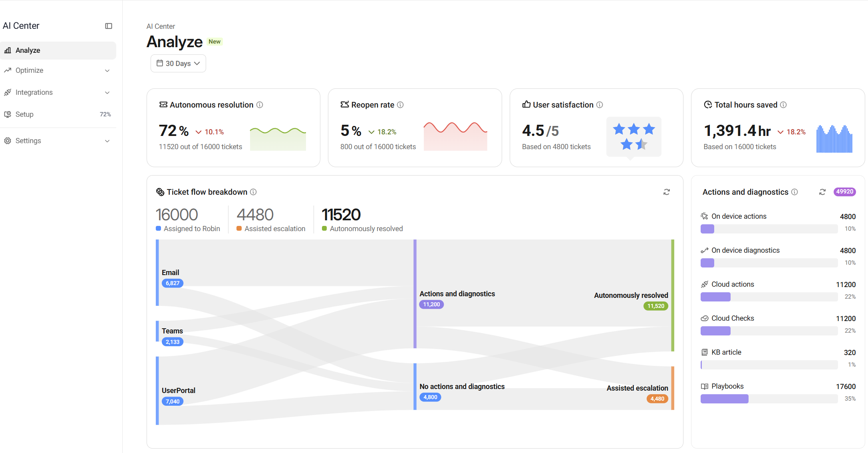Screen dimensions: 868x453
Task: Show info for User satisfaction
Action: [x=600, y=105]
